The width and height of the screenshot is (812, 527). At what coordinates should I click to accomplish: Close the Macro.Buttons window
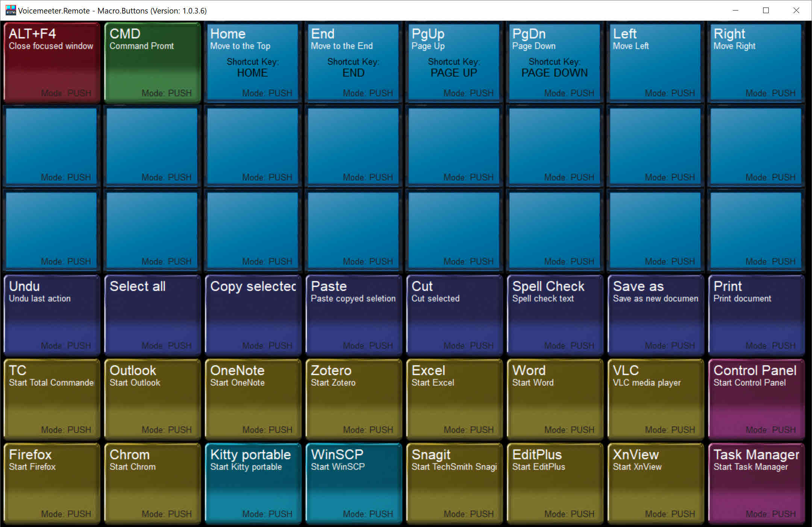point(796,11)
